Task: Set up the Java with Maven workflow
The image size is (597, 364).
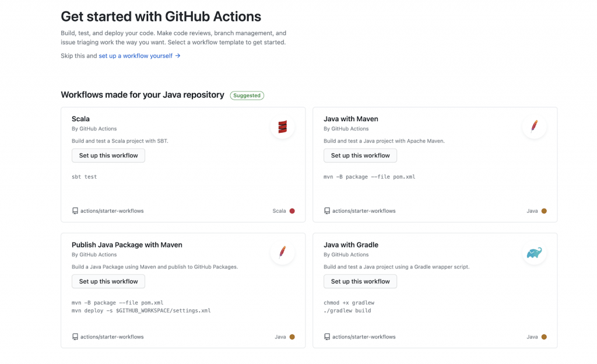Action: click(x=360, y=156)
